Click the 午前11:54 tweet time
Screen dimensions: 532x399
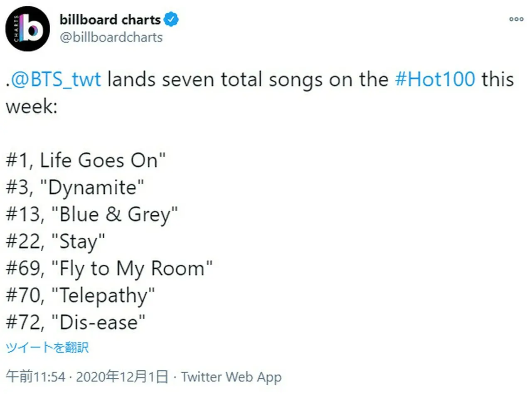(35, 377)
